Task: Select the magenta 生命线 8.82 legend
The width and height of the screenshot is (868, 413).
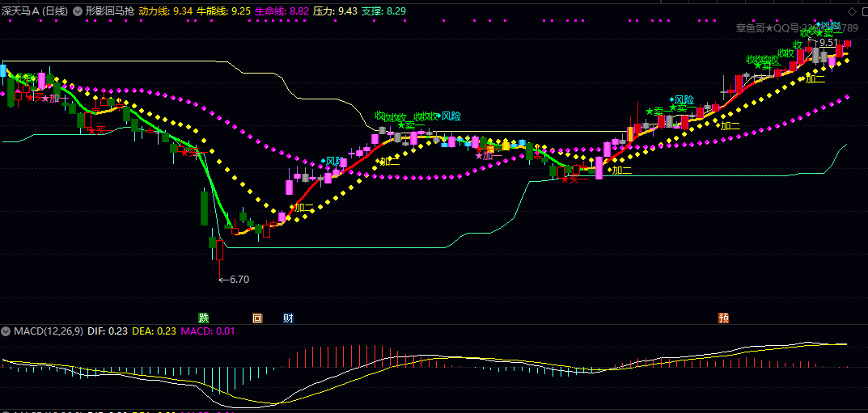Action: 282,12
